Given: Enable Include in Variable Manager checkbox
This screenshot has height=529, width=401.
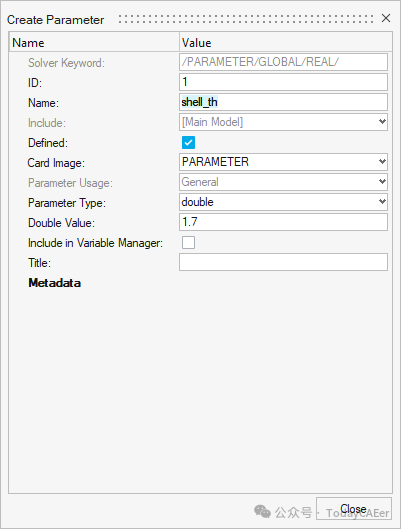Looking at the screenshot, I should point(188,243).
